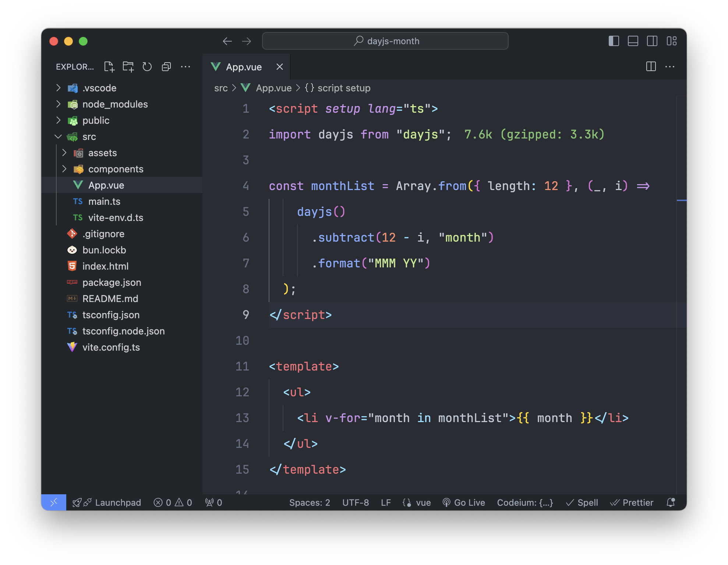Open index.html file
This screenshot has width=728, height=565.
[x=122, y=266]
